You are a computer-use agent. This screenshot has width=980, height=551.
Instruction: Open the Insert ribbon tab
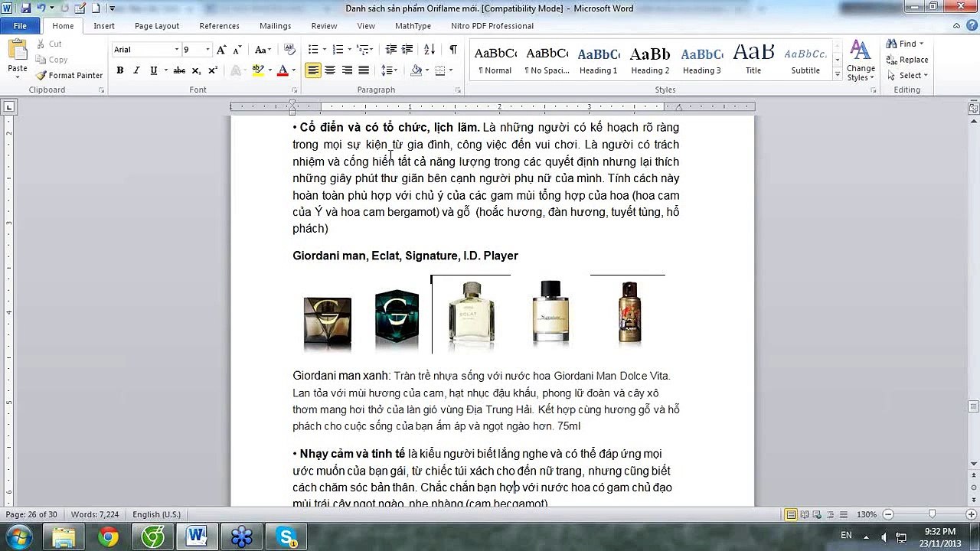[104, 26]
